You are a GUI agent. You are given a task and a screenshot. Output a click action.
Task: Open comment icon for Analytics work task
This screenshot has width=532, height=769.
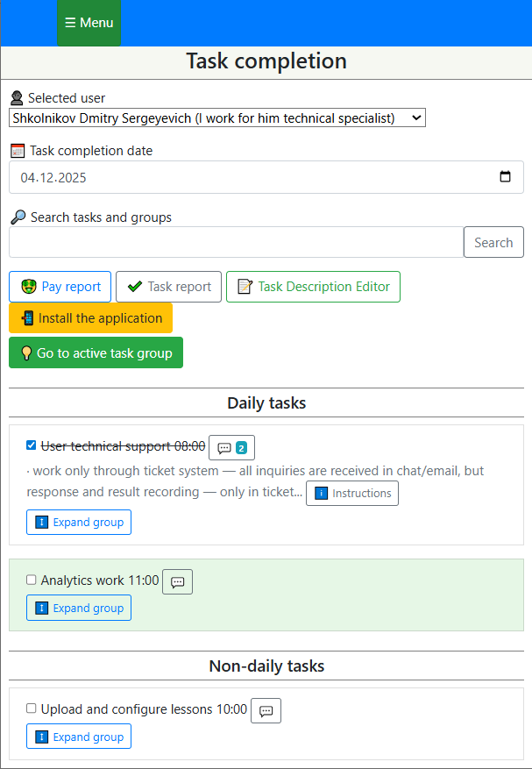[177, 581]
